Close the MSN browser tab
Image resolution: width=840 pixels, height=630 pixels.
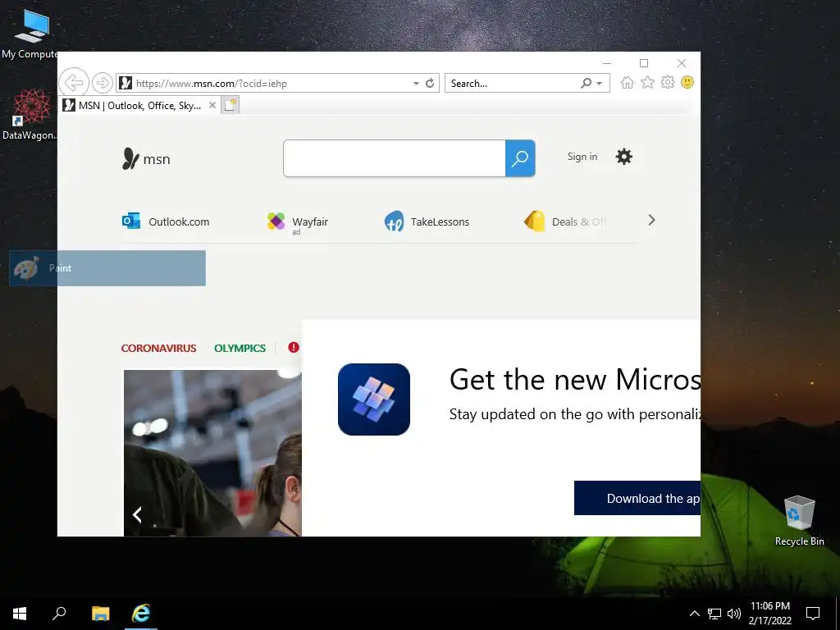[x=212, y=106]
